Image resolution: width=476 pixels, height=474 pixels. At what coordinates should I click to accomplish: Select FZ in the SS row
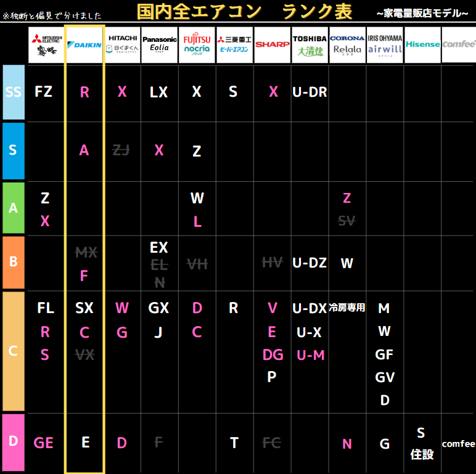[x=43, y=92]
